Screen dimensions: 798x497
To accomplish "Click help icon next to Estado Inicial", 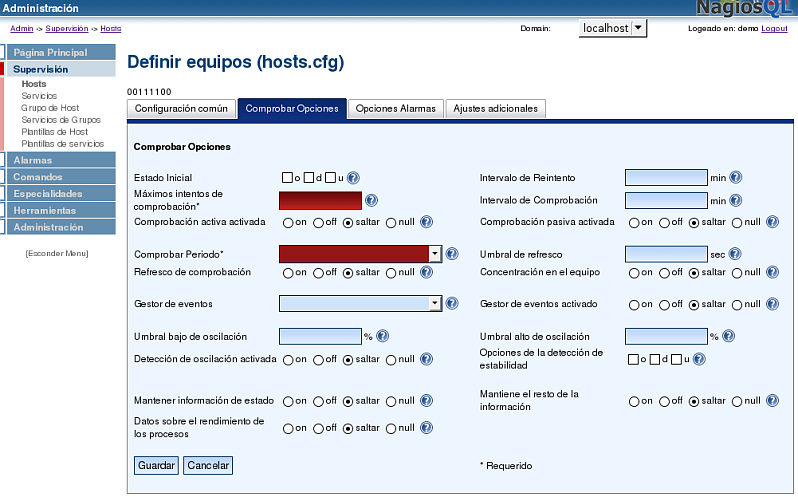I will [353, 177].
